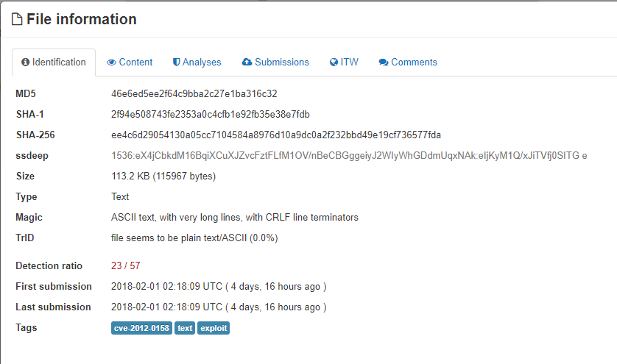Viewport: 617px width, 364px height.
Task: Click the cve-2012-0158 tag
Action: click(141, 328)
